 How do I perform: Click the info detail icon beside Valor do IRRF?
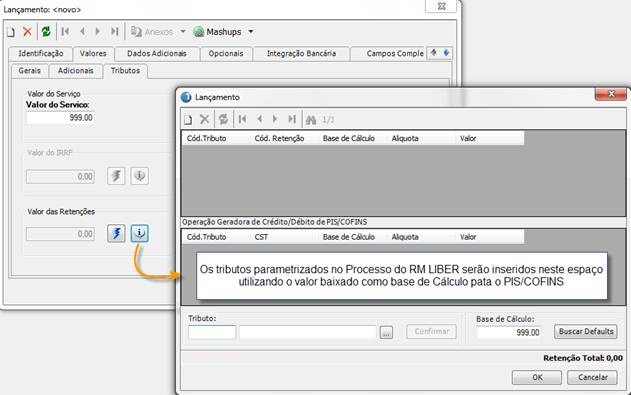point(140,176)
